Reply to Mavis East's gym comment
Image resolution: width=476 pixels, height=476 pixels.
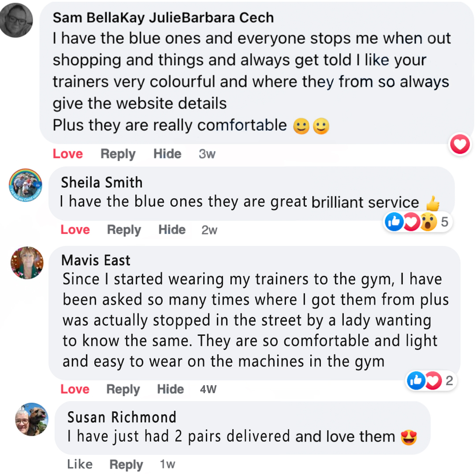pyautogui.click(x=123, y=389)
